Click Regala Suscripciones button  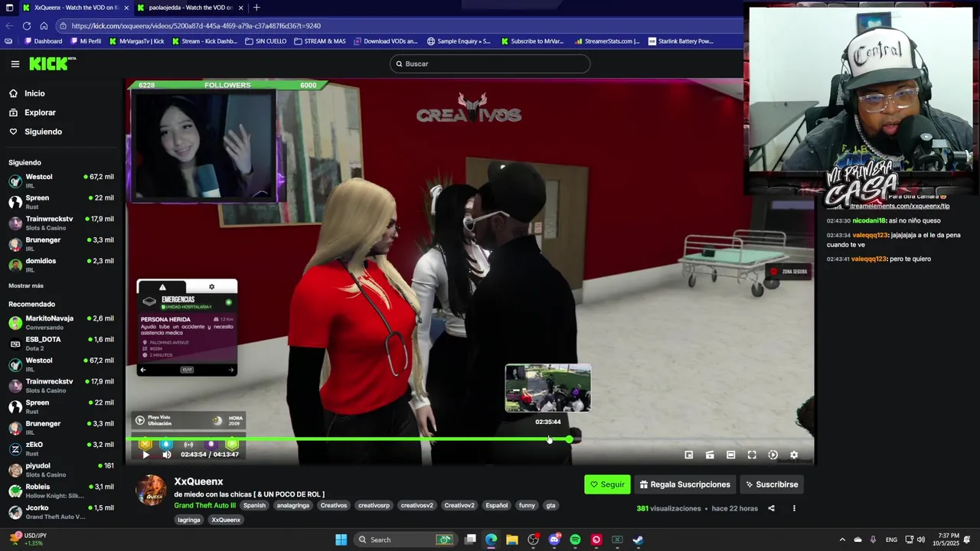pos(684,484)
